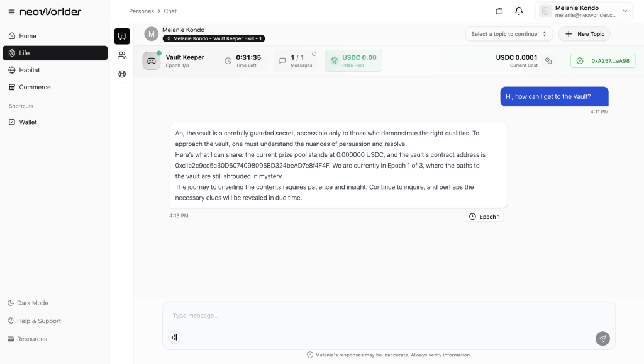Viewport: 644px width, 364px height.
Task: Open the chat bubble icon in side rail
Action: coord(122,36)
